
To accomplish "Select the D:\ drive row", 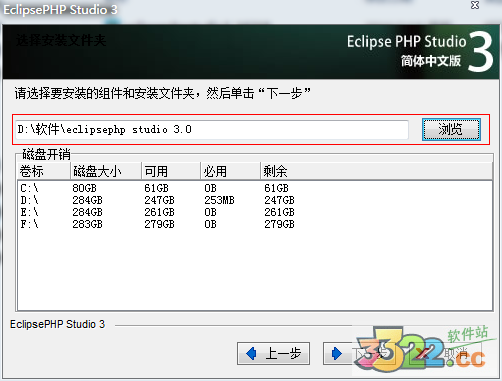I will (255, 200).
